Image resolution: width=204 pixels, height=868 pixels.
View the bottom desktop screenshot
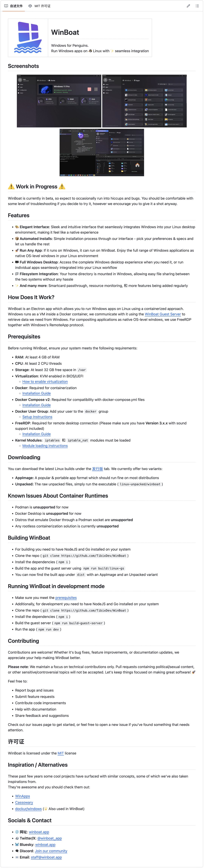[102, 152]
